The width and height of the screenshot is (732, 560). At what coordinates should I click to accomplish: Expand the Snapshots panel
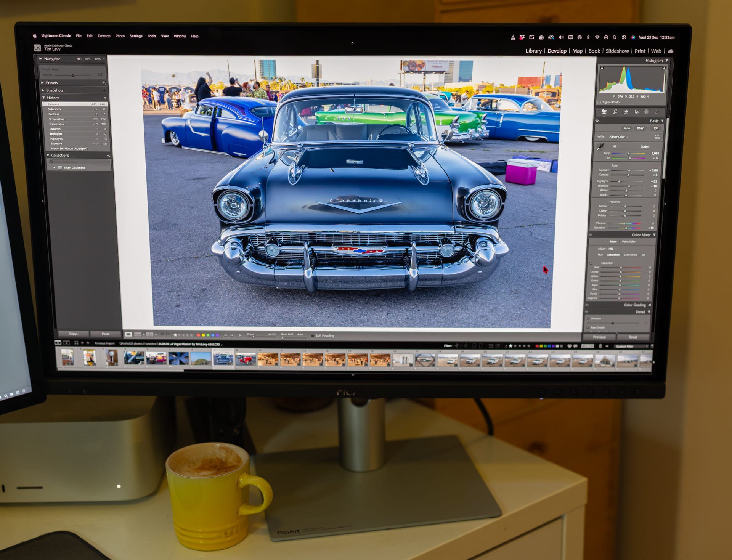pos(43,90)
